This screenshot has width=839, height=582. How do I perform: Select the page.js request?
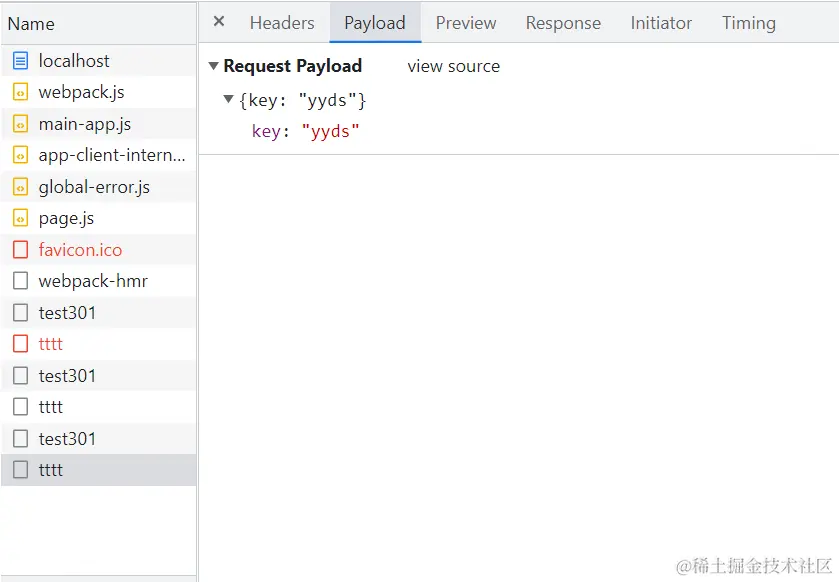pyautogui.click(x=98, y=218)
